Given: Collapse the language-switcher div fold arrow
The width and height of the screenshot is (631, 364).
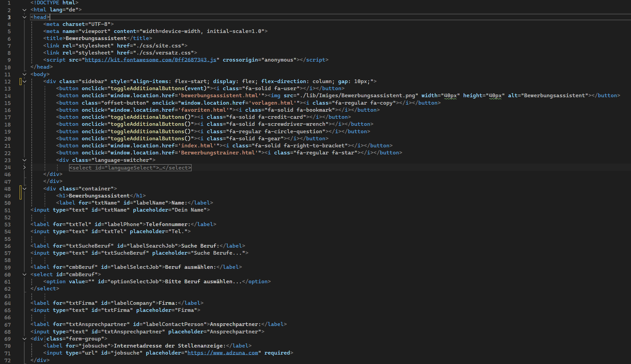Looking at the screenshot, I should [24, 160].
